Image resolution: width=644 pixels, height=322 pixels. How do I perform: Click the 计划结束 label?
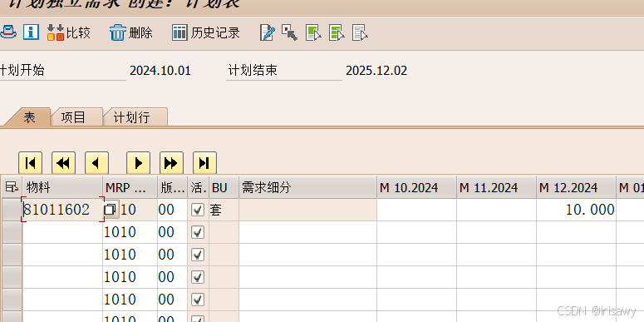coord(253,71)
